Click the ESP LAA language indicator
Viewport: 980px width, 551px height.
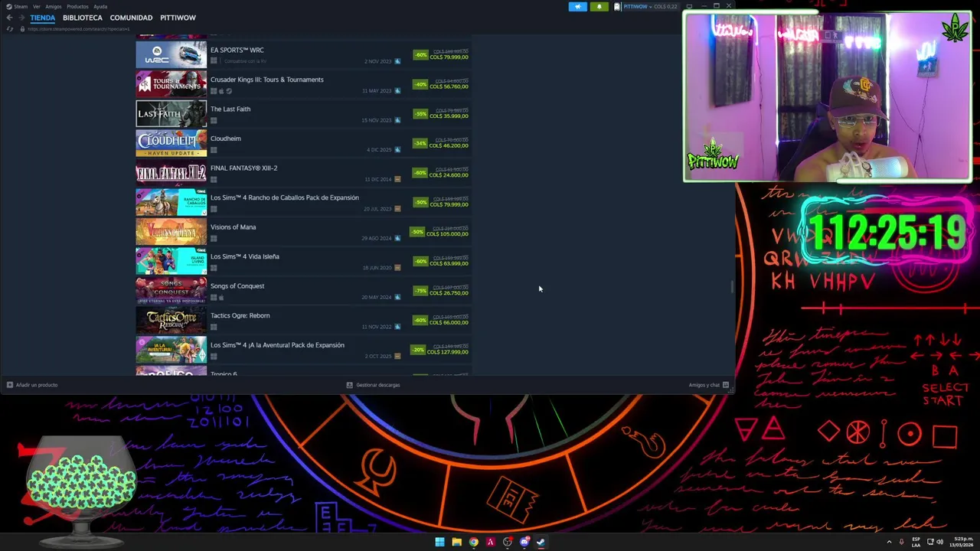point(916,542)
